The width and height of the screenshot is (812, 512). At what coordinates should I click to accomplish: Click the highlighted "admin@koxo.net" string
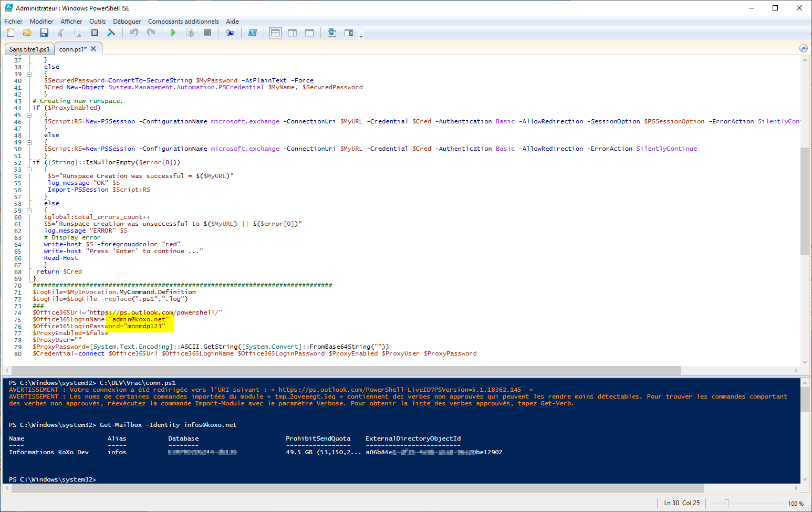(x=139, y=319)
